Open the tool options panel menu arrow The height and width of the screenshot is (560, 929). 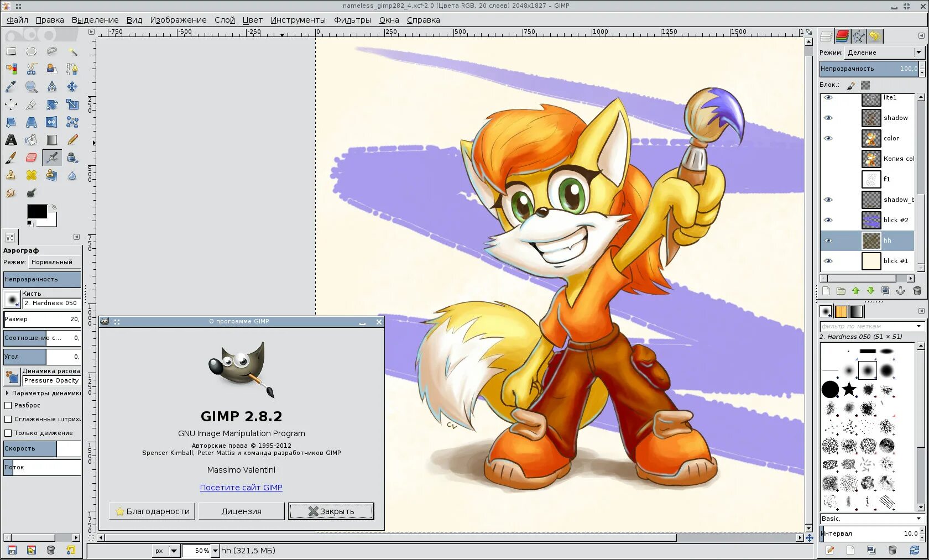(76, 237)
